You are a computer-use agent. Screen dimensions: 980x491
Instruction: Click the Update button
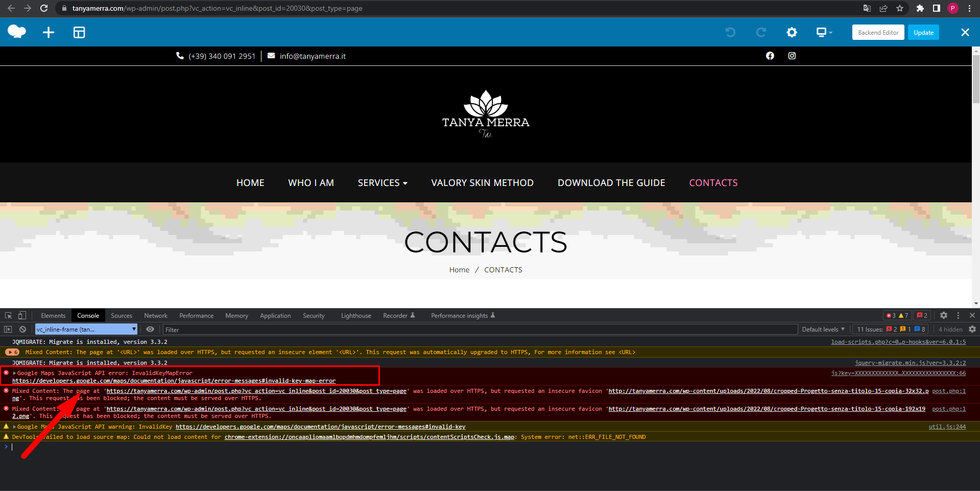pyautogui.click(x=923, y=33)
